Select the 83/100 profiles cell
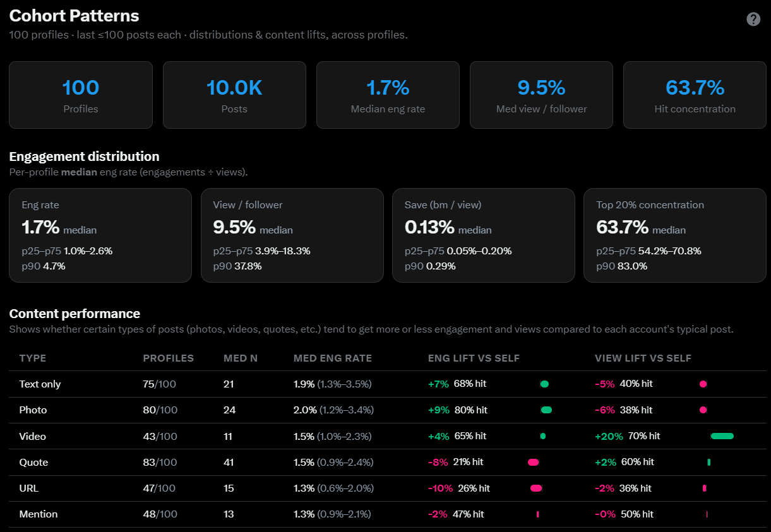Screen dimensions: 771x532 tap(160, 462)
